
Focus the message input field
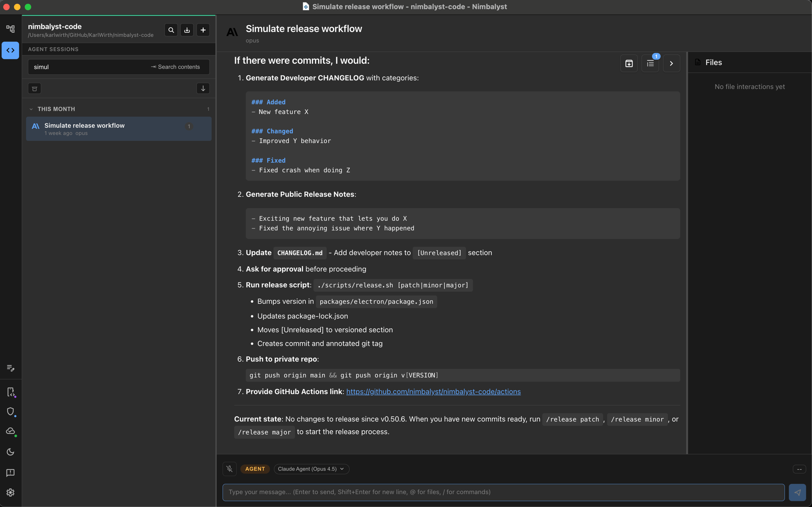point(503,492)
